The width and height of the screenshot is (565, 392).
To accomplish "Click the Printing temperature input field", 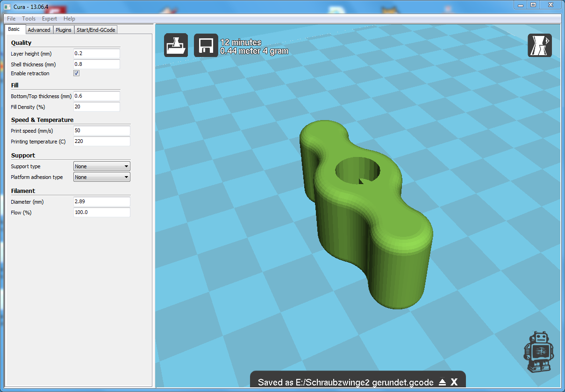I will tap(101, 142).
